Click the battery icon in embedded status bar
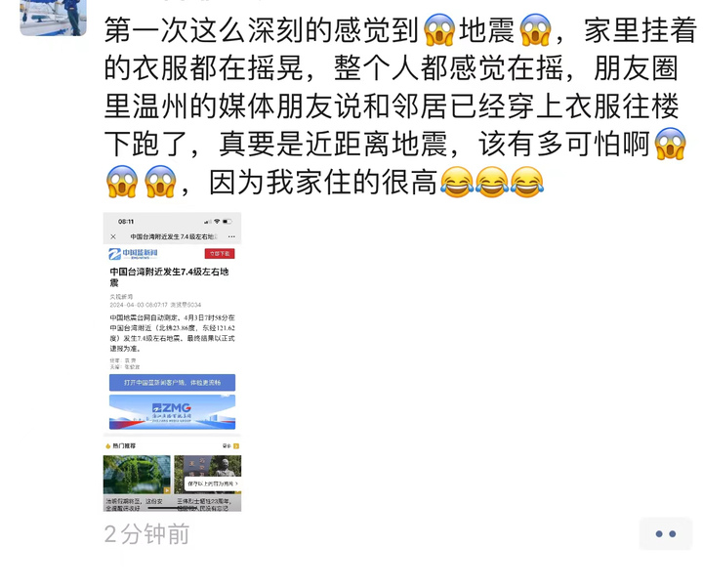The width and height of the screenshot is (703, 588). [x=227, y=222]
